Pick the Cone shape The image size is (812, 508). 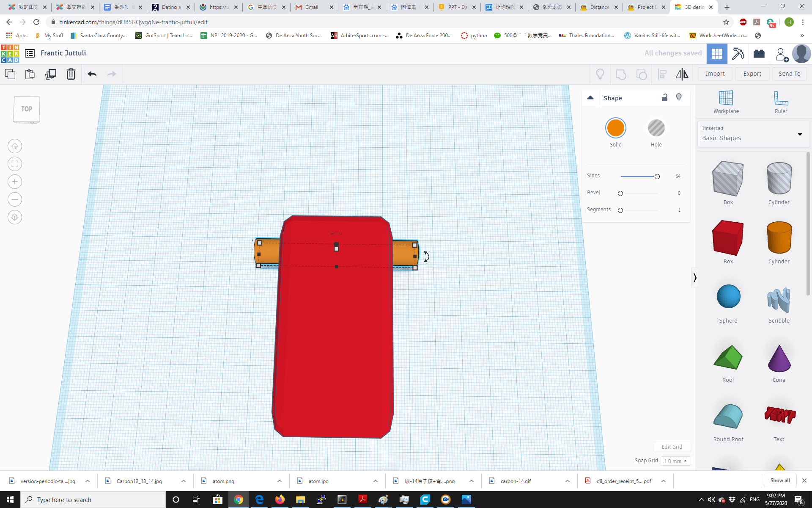click(x=779, y=358)
